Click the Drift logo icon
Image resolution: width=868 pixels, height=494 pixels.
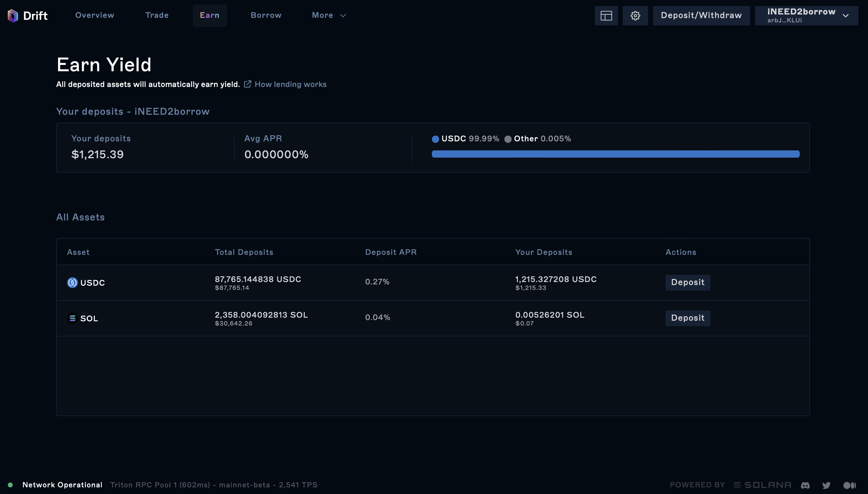coord(13,16)
